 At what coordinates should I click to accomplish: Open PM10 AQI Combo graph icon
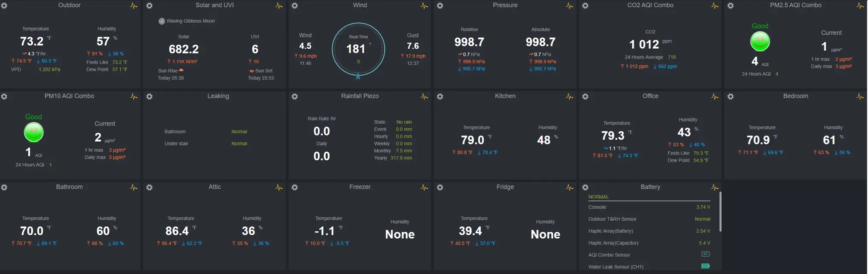(134, 97)
